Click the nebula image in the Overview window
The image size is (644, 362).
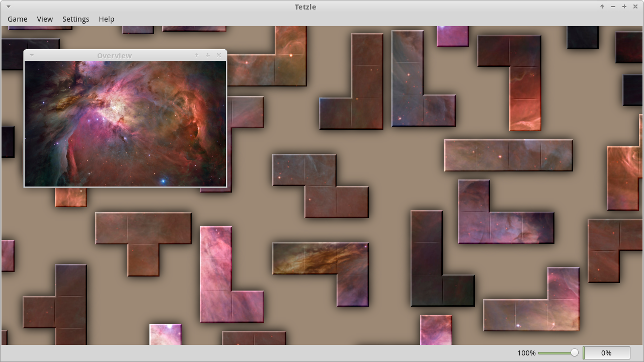pos(125,124)
